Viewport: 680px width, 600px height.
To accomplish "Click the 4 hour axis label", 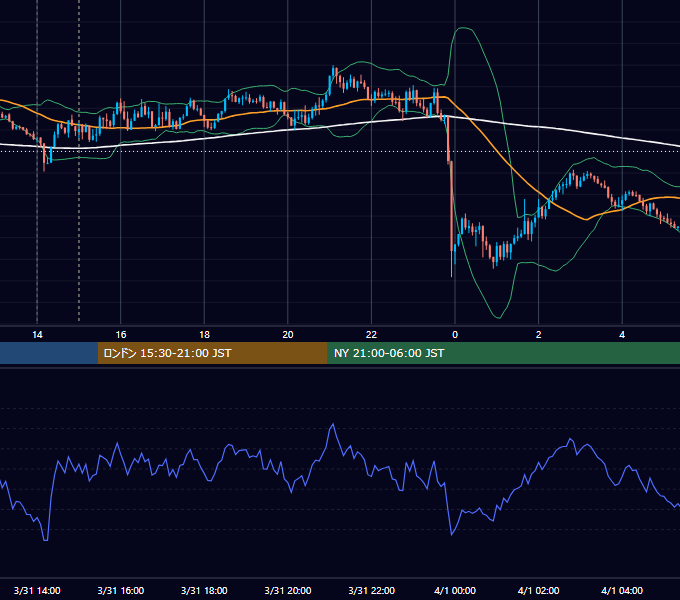I will coord(622,335).
